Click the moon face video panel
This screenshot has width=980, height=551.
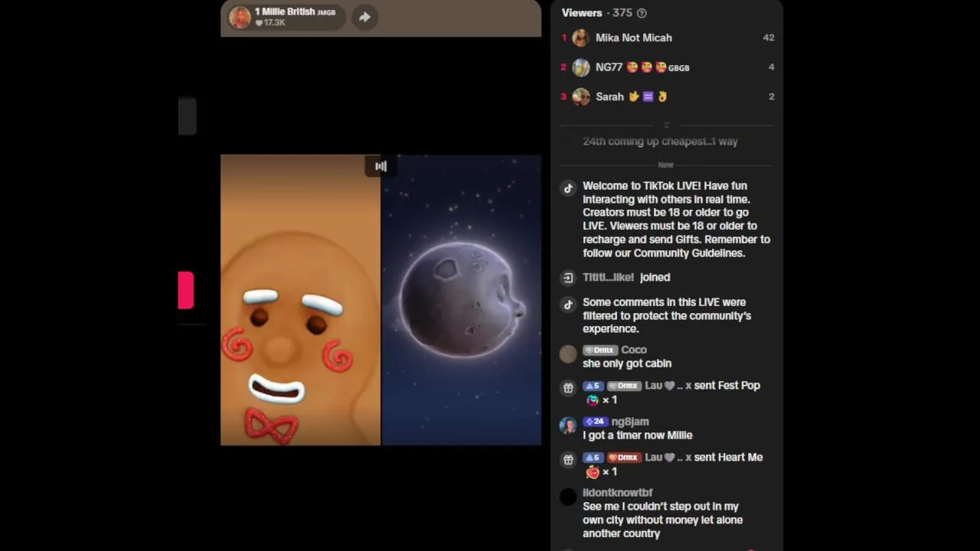click(461, 300)
